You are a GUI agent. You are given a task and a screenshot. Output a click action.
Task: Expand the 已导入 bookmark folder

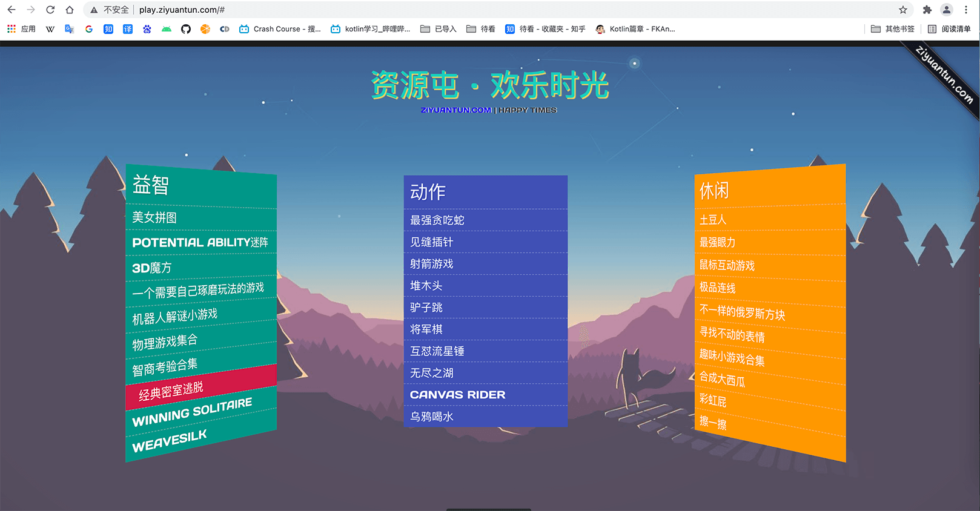point(439,29)
